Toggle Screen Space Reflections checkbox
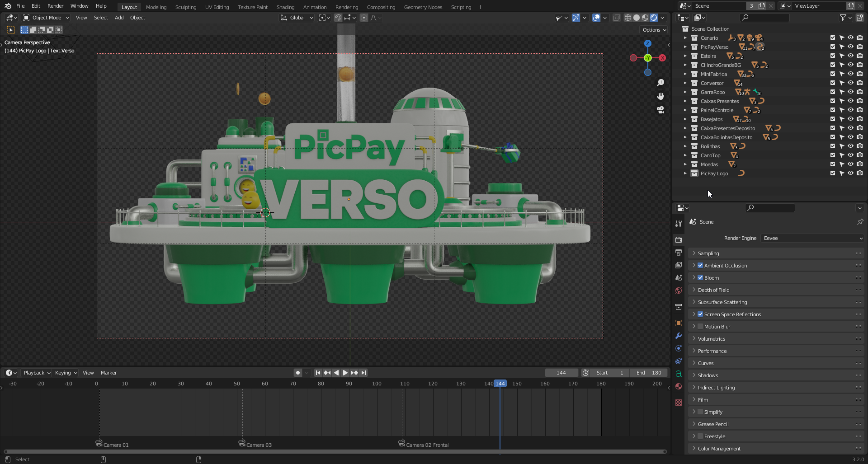868x464 pixels. tap(700, 314)
